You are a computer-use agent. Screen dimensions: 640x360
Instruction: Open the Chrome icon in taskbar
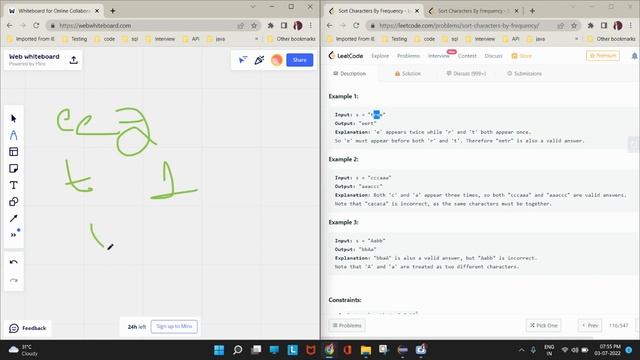coord(329,350)
